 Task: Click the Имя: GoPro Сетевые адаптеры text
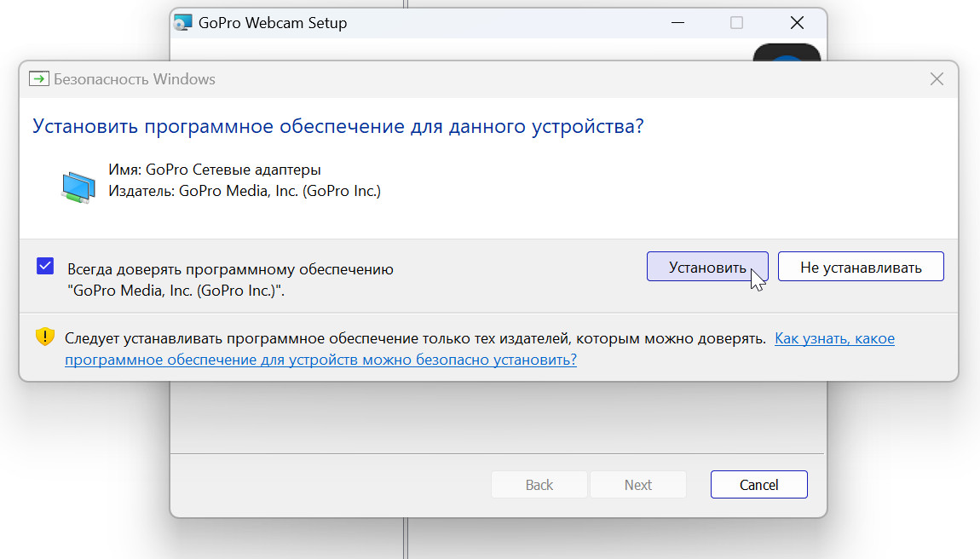215,170
